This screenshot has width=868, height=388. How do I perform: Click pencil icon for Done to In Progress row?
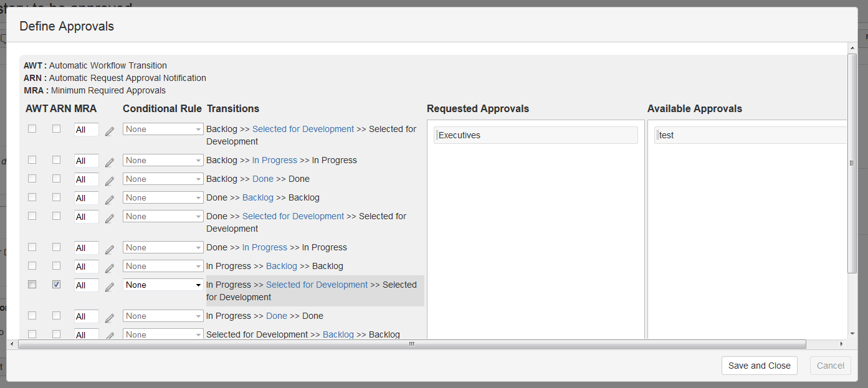pos(110,249)
